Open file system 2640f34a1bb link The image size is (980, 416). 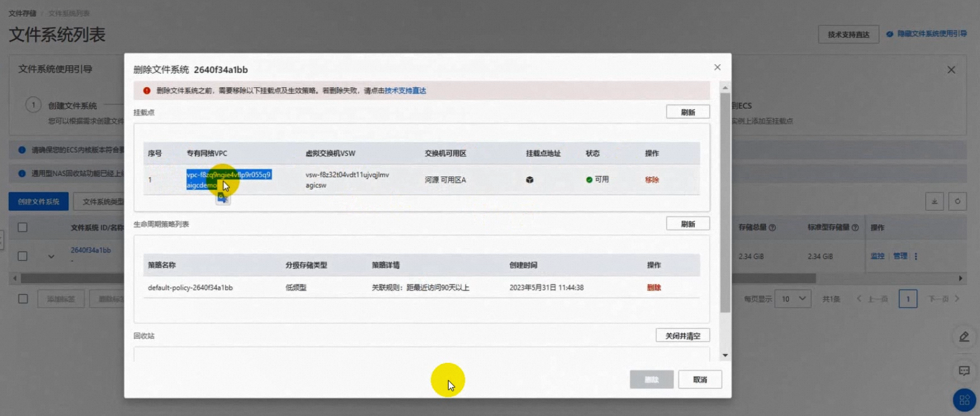90,250
